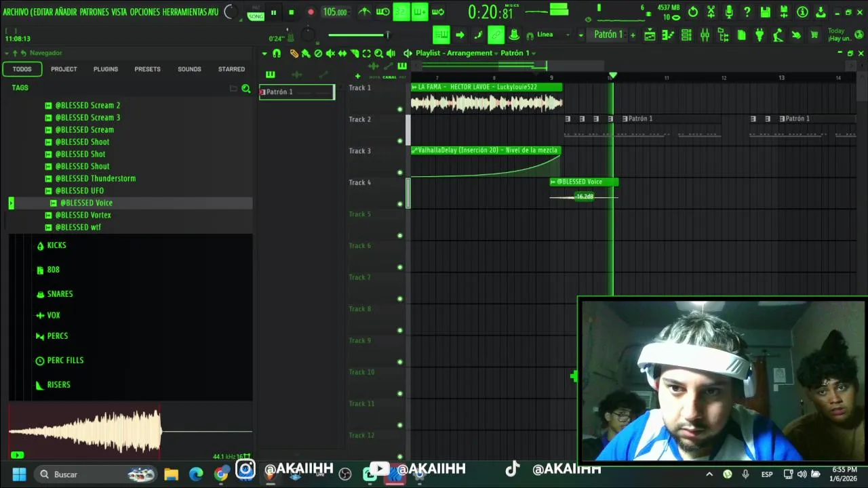Switch browser to STARRED tab
The width and height of the screenshot is (868, 488).
(231, 69)
